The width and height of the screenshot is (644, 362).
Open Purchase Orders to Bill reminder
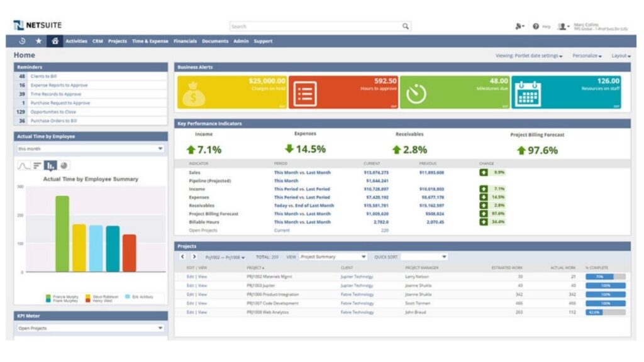coord(54,121)
